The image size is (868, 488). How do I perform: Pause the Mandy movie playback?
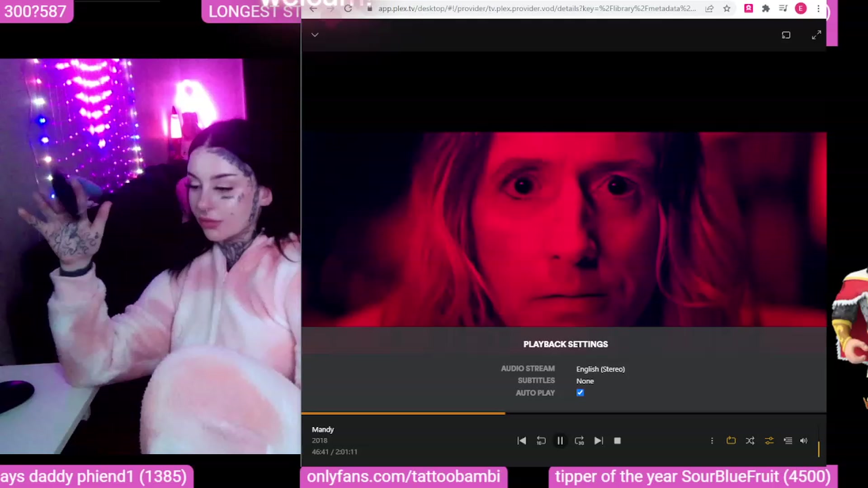point(560,441)
